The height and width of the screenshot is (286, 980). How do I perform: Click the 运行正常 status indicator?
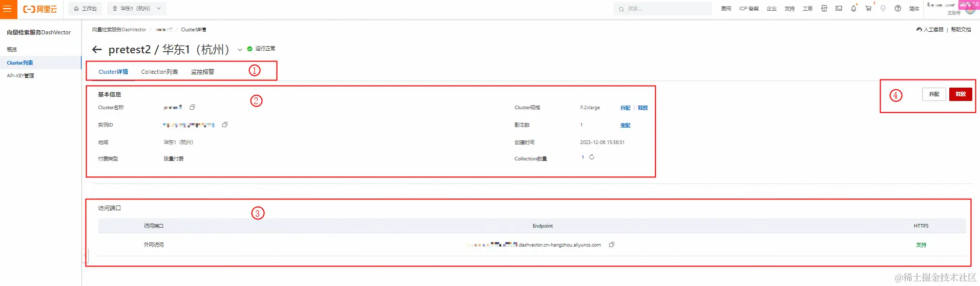click(x=261, y=49)
